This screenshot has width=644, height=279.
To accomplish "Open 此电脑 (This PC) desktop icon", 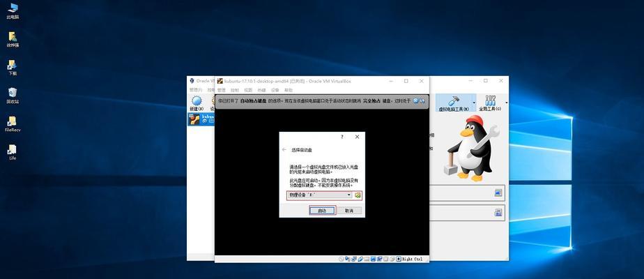I will pos(13,11).
